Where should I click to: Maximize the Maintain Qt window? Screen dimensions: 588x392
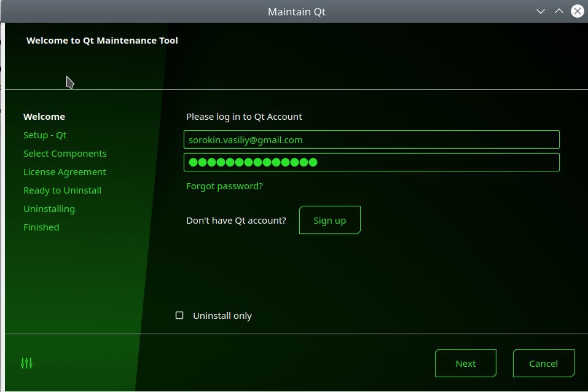pos(559,11)
